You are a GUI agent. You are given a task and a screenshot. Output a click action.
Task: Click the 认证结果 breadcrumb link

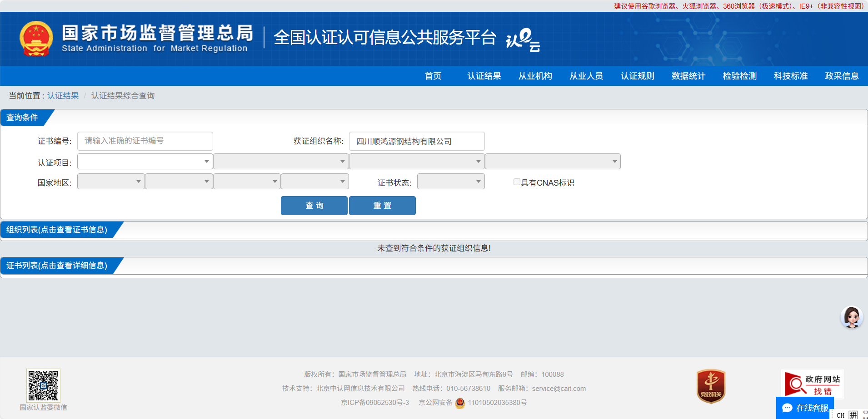[63, 96]
